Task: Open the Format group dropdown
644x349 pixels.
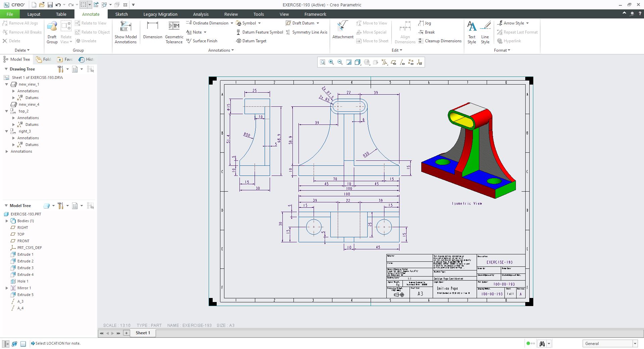Action: pos(502,50)
